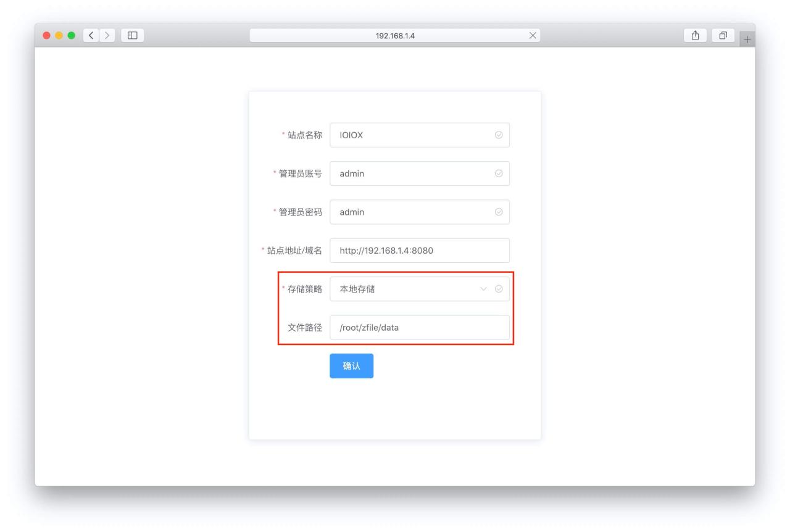
Task: Click the forward navigation arrow in Safari
Action: 106,36
